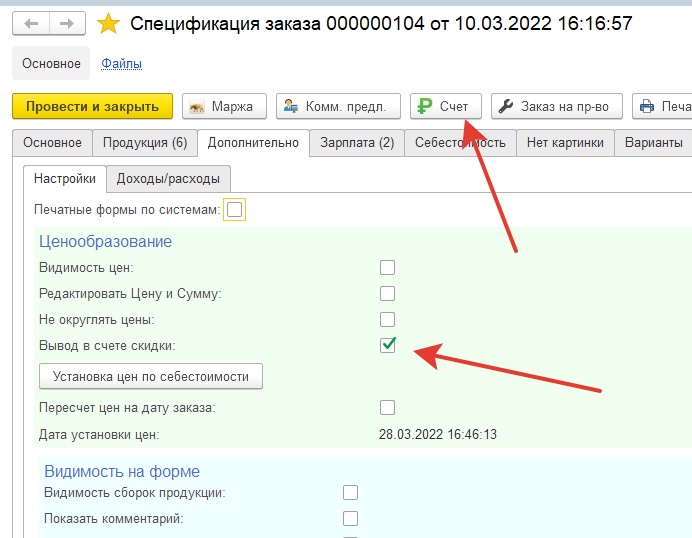
Task: Click the Дата установки цен label
Action: coord(99,435)
